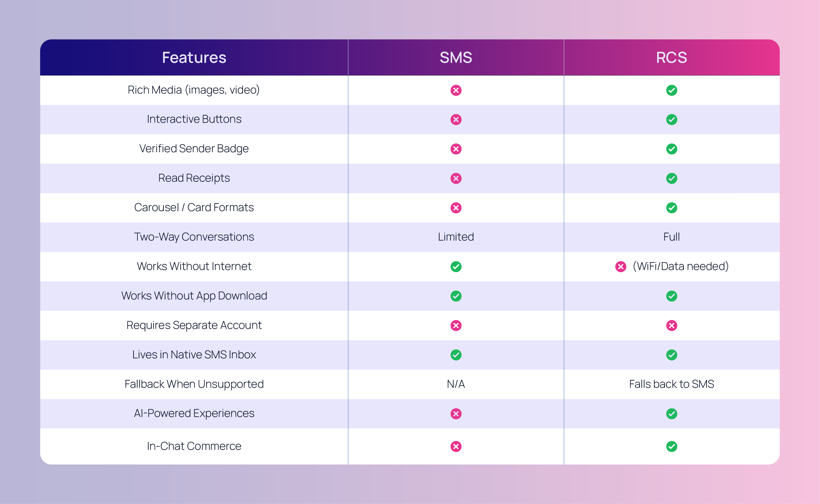Image resolution: width=820 pixels, height=504 pixels.
Task: Click the SMS red cross for Verified Sender Badge
Action: tap(456, 149)
